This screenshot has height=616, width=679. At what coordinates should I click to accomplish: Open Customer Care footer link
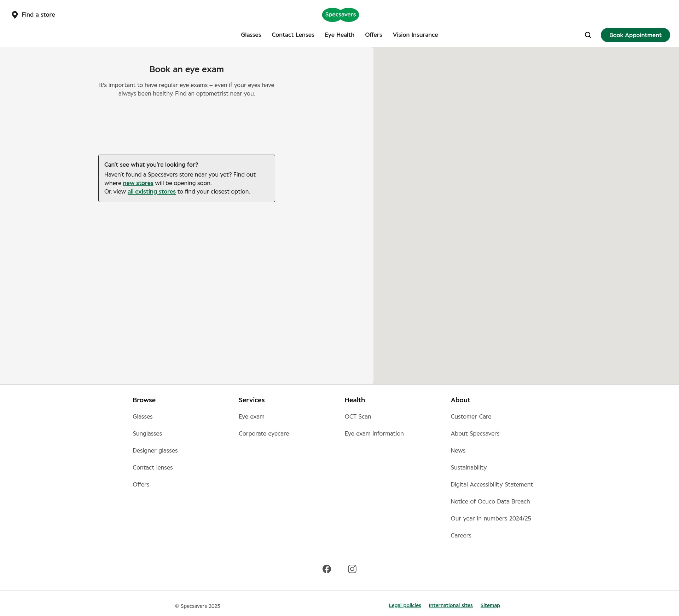(471, 416)
